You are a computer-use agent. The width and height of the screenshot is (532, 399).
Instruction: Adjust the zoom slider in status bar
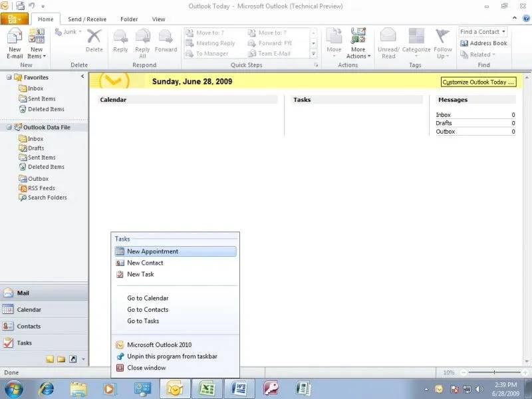pyautogui.click(x=493, y=372)
